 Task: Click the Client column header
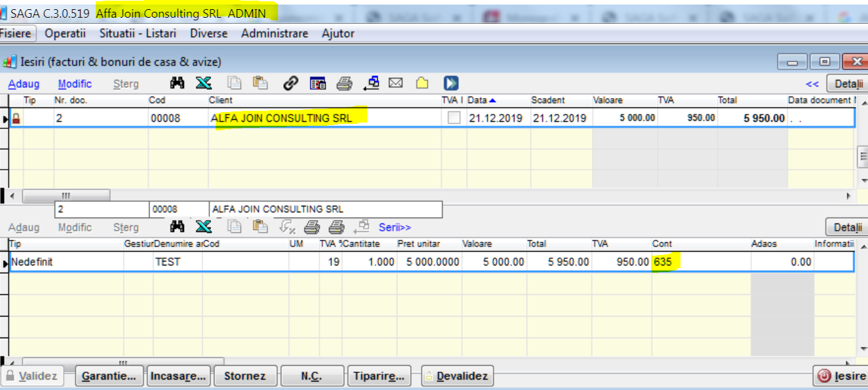coord(324,100)
